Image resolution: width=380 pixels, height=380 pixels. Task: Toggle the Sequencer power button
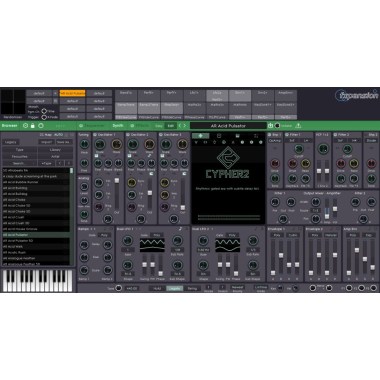81,126
